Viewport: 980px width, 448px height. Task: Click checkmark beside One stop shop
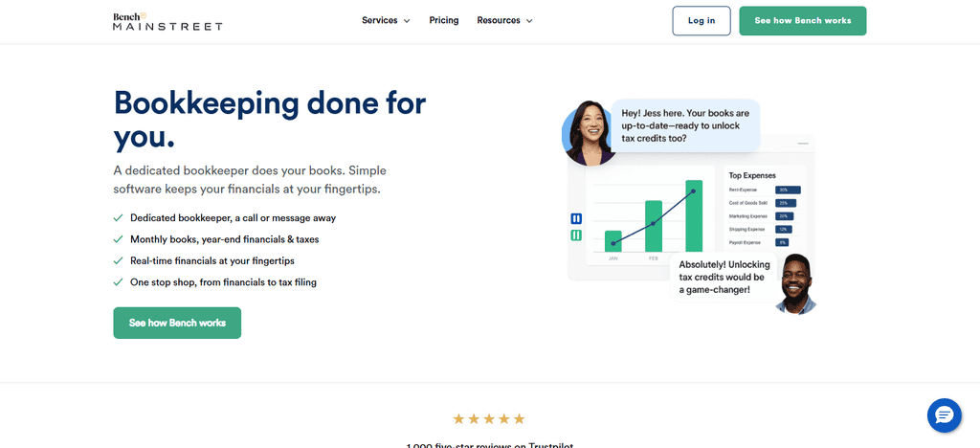pyautogui.click(x=118, y=281)
